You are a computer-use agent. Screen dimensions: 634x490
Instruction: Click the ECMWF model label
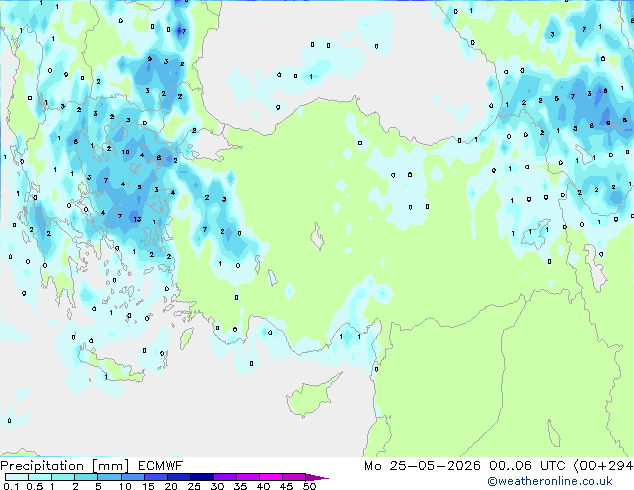pos(161,466)
